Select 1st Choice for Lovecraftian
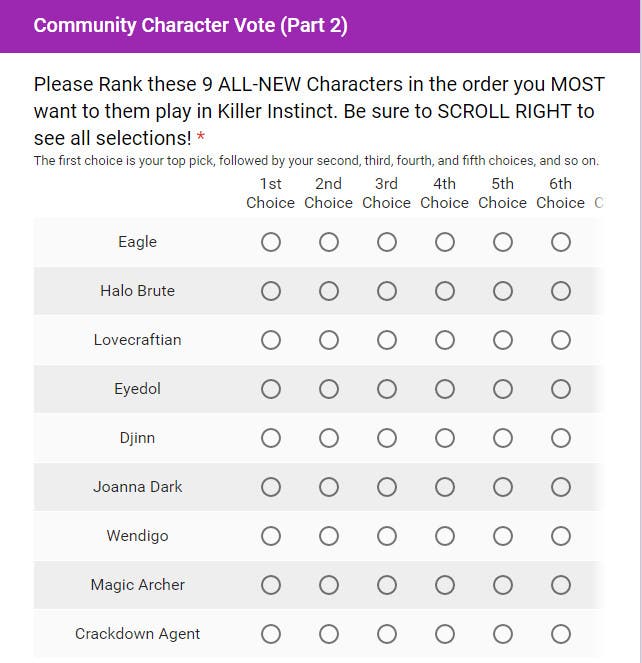The height and width of the screenshot is (663, 642). coord(271,340)
